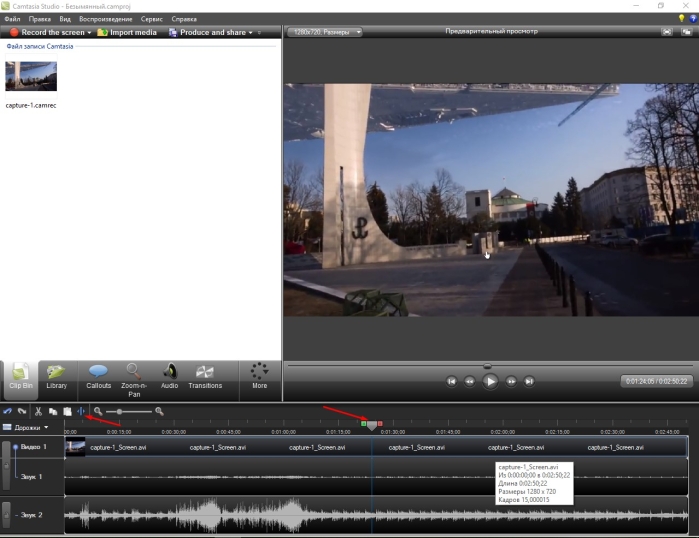Click the preview scrubber handle
Screen dimensions: 699x538
[487, 366]
